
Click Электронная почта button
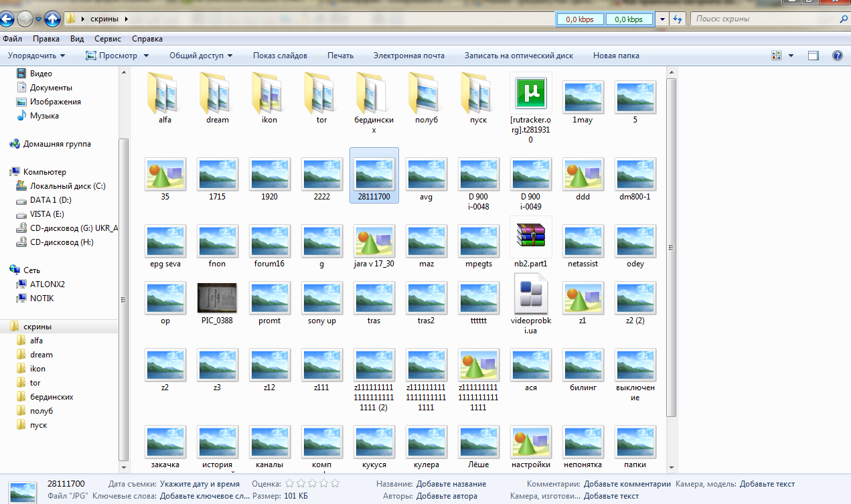coord(409,56)
